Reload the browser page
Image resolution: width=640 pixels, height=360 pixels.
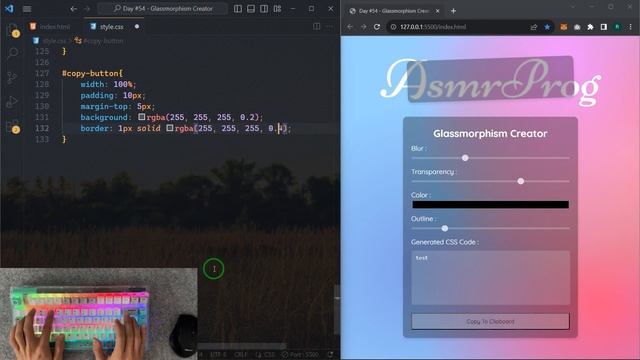tap(377, 27)
